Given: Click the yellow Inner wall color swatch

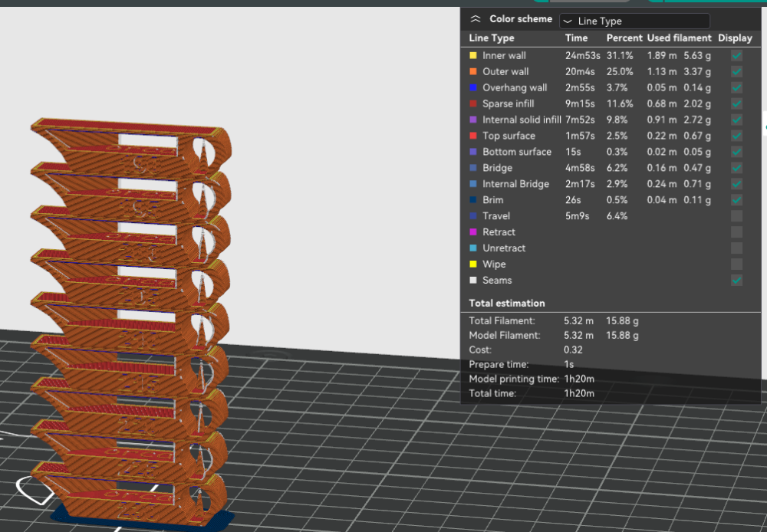Looking at the screenshot, I should click(x=473, y=56).
